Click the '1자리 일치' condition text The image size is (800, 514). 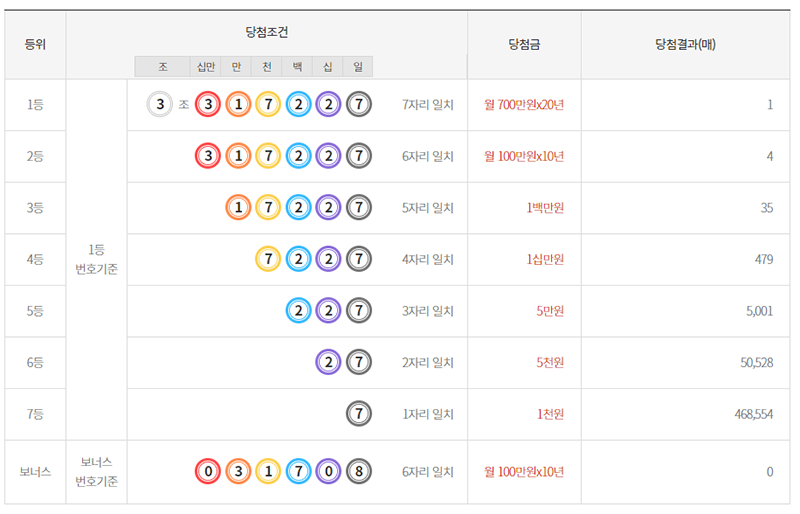428,414
